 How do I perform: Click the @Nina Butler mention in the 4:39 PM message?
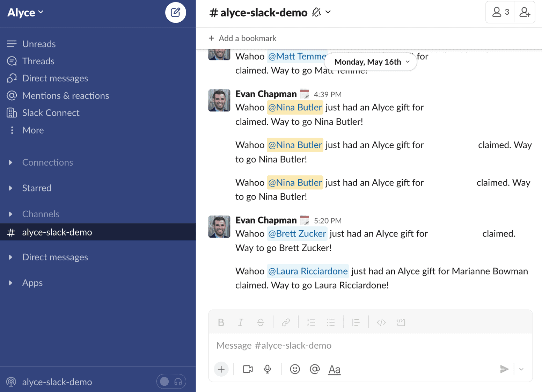[x=295, y=107]
